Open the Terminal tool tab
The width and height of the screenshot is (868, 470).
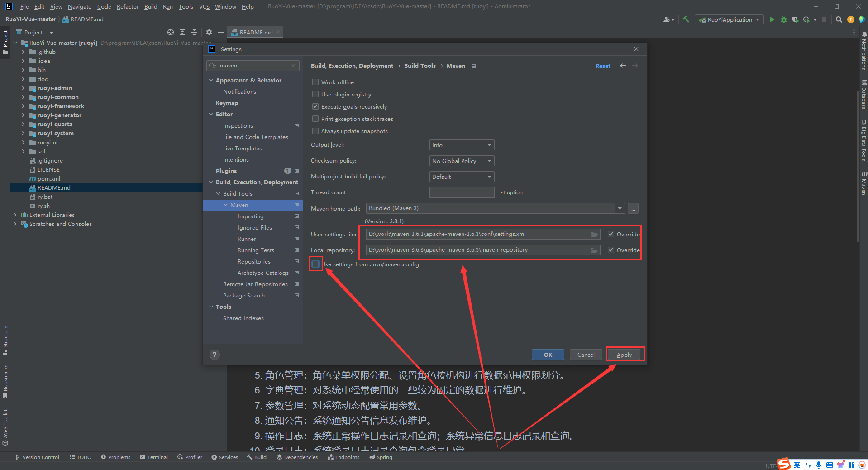click(x=154, y=457)
